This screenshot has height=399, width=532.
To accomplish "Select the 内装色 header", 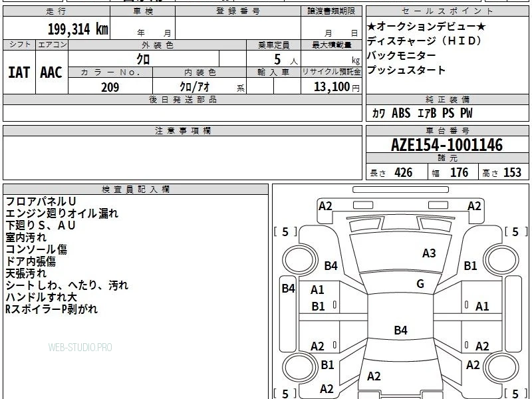I will 199,72.
